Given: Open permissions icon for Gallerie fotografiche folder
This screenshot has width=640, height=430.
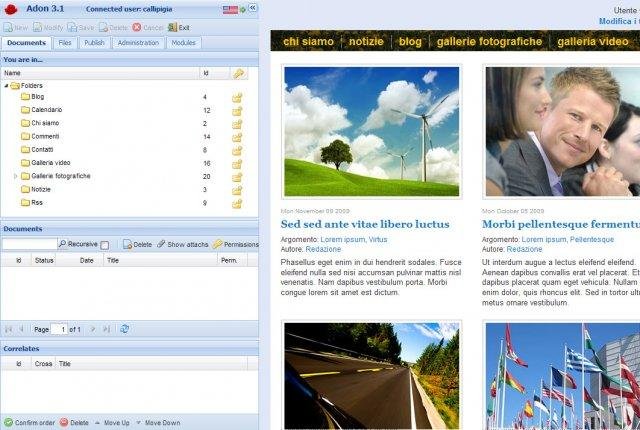Looking at the screenshot, I should pyautogui.click(x=237, y=177).
